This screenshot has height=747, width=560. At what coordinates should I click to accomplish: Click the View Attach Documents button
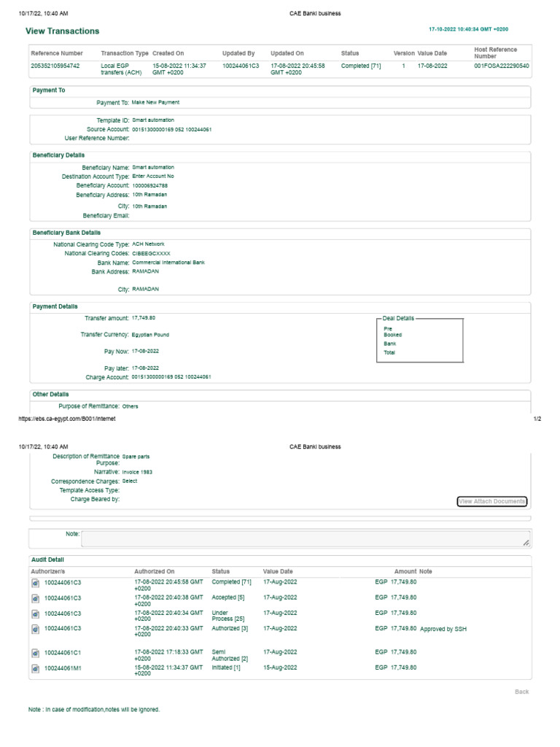point(492,501)
